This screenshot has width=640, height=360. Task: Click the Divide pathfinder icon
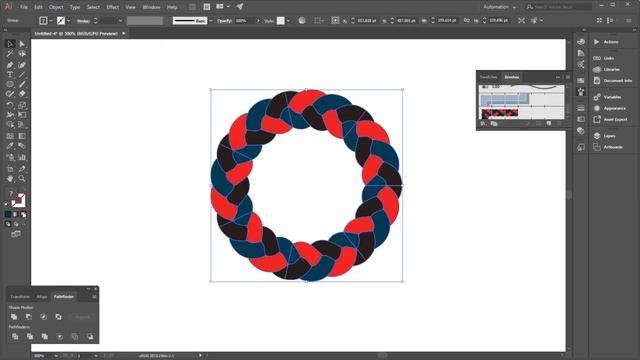15,336
